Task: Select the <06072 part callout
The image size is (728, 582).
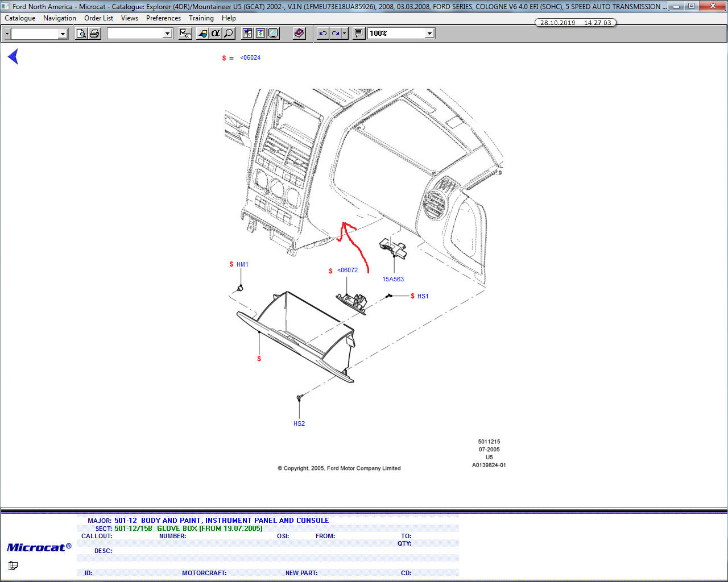Action: coord(348,270)
